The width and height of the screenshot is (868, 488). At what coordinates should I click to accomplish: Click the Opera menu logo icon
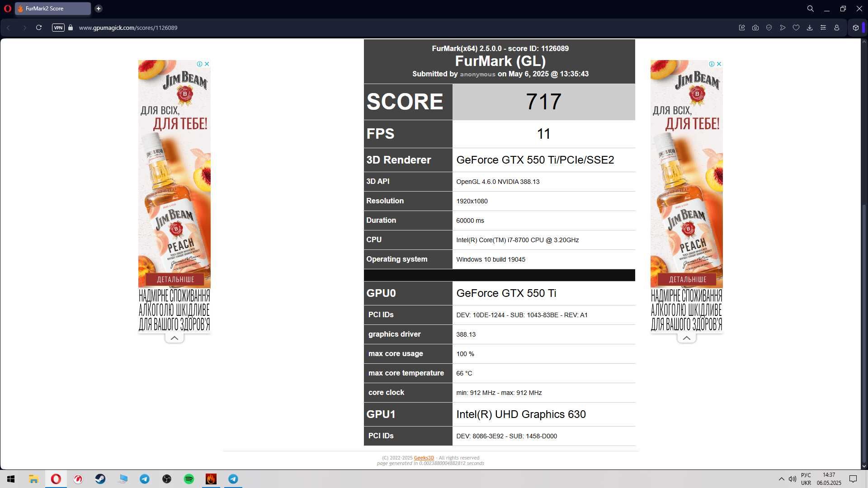point(7,8)
